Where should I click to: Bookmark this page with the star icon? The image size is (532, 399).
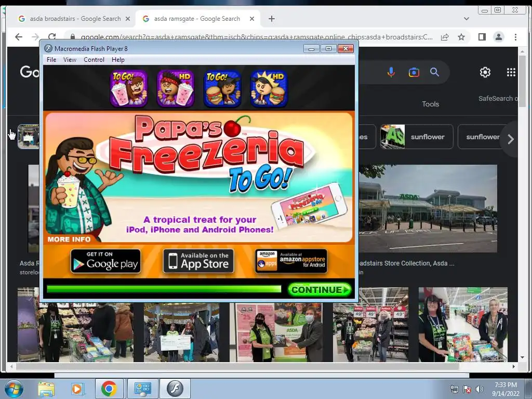click(x=461, y=37)
